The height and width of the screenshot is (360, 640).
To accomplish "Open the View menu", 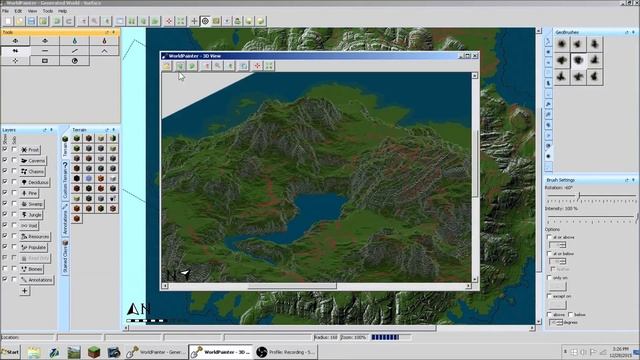I will pyautogui.click(x=32, y=11).
